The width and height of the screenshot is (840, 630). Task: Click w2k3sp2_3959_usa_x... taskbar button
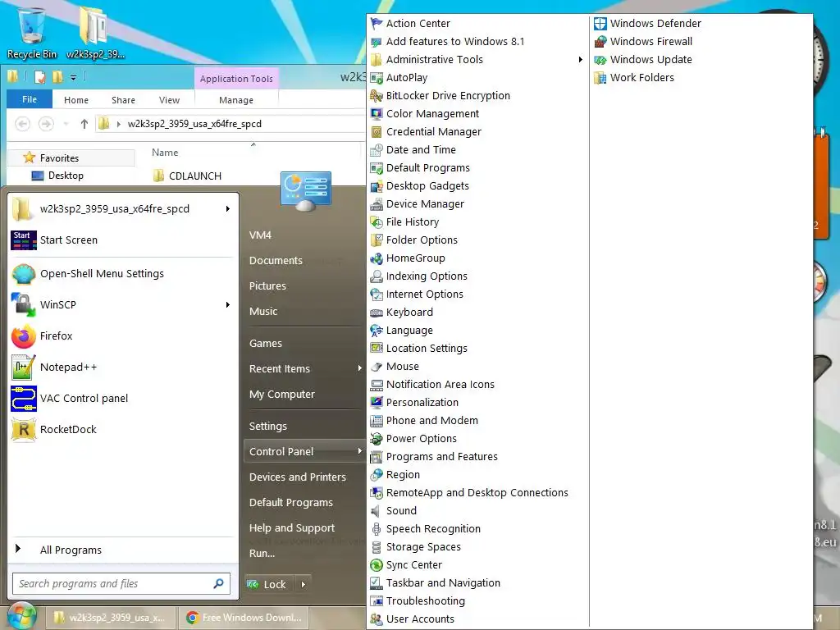tap(111, 618)
